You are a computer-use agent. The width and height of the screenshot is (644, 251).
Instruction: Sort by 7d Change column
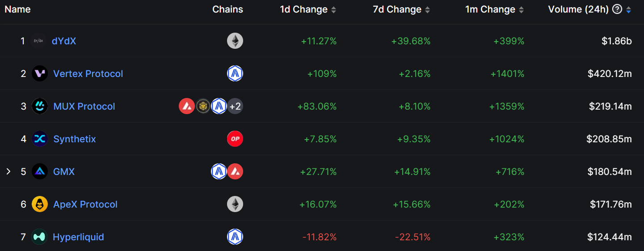click(x=427, y=10)
